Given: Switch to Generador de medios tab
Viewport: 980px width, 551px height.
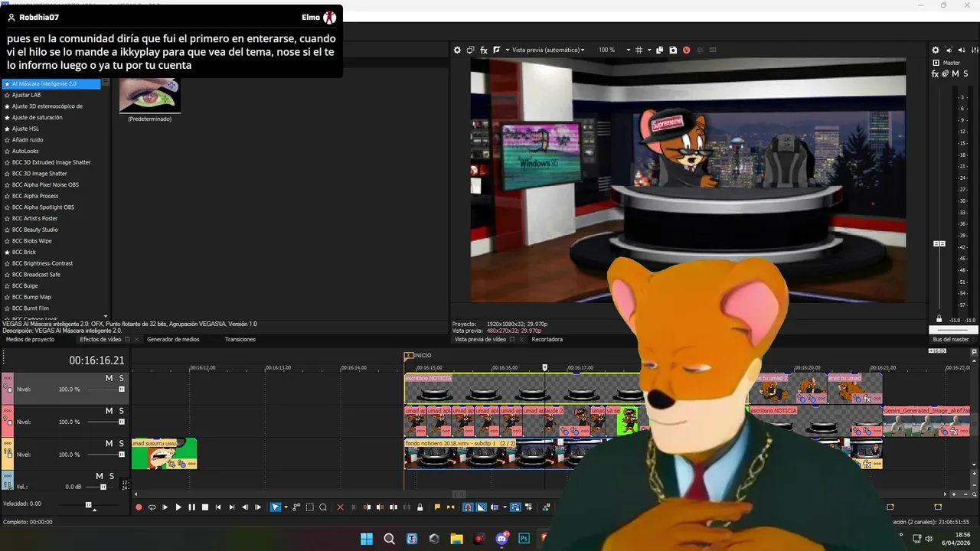Looking at the screenshot, I should pos(173,339).
